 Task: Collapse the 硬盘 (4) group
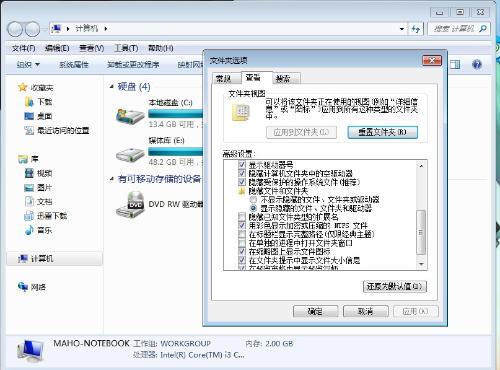tap(112, 87)
